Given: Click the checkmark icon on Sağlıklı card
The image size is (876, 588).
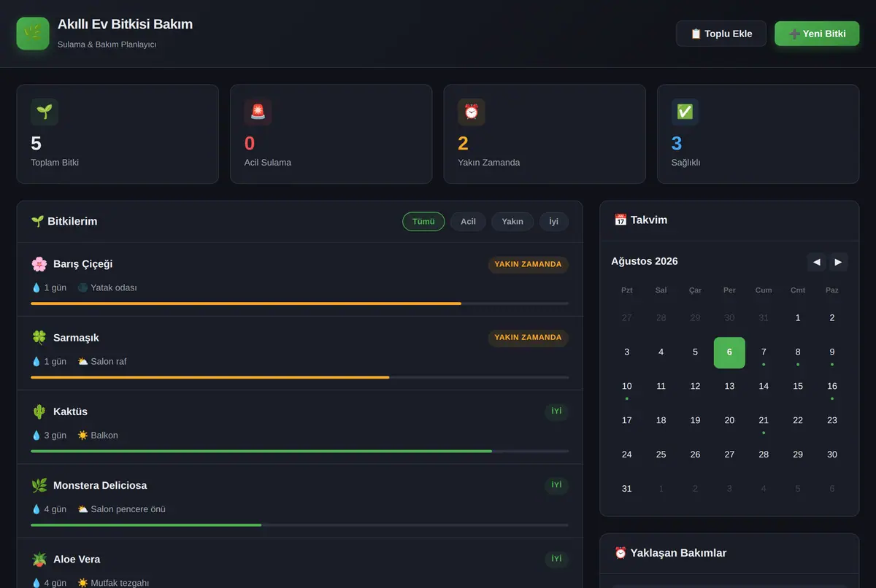Looking at the screenshot, I should (x=685, y=112).
